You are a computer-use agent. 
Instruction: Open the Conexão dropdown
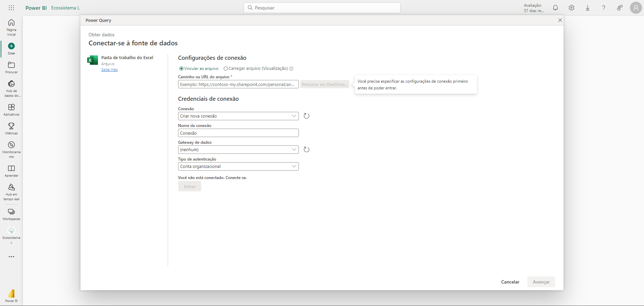pos(238,116)
